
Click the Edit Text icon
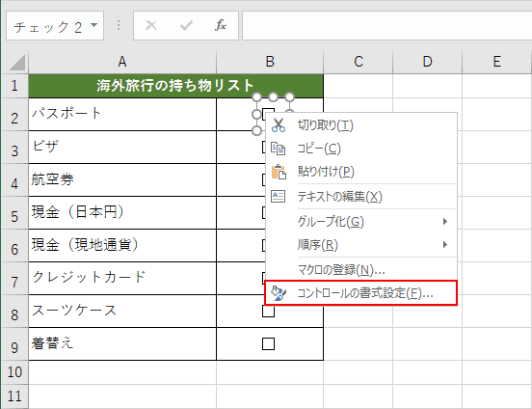point(279,197)
